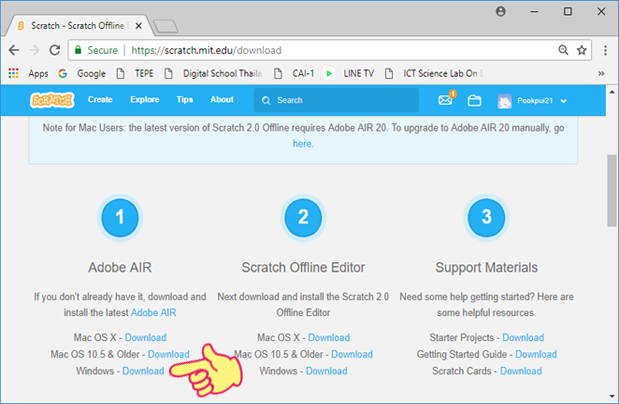Screen dimensions: 619x404
Task: Click the scrollbar up arrow
Action: pos(612,92)
